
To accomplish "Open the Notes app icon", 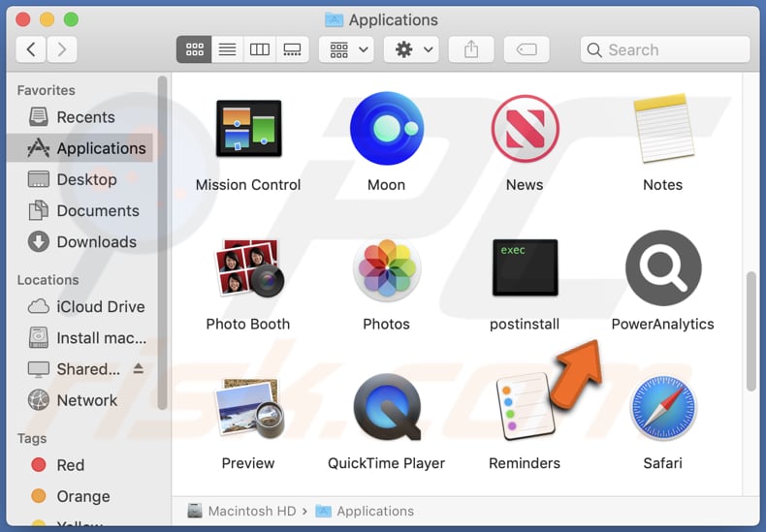I will click(x=663, y=128).
